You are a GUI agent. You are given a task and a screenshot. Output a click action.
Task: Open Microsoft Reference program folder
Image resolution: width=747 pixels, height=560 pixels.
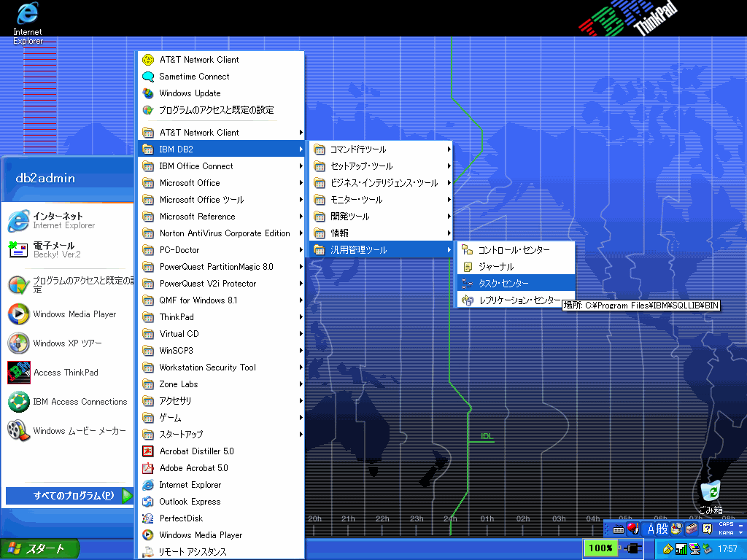221,217
